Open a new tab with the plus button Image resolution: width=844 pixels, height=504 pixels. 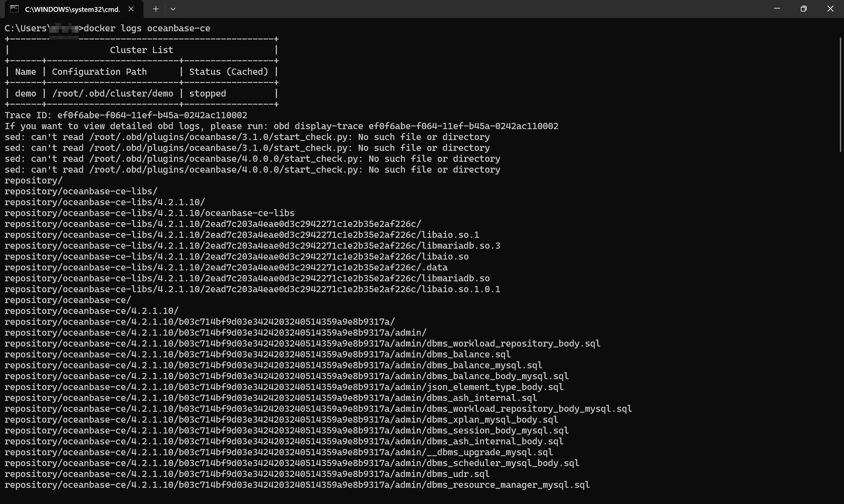point(156,9)
